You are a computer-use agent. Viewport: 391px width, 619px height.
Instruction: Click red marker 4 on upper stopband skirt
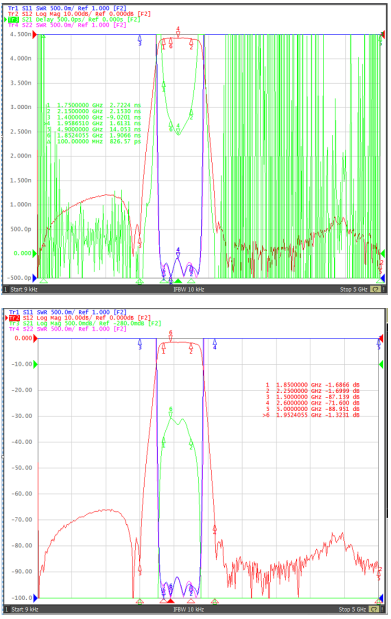[215, 529]
